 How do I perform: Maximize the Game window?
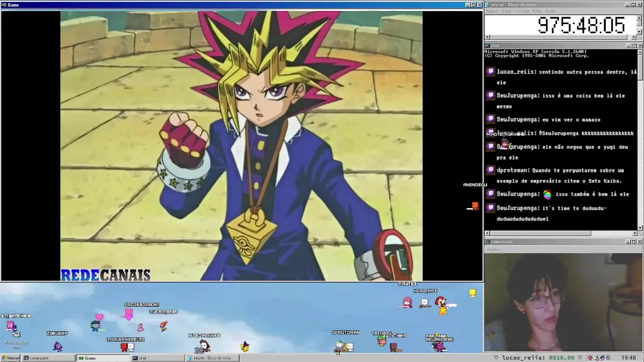pos(473,5)
